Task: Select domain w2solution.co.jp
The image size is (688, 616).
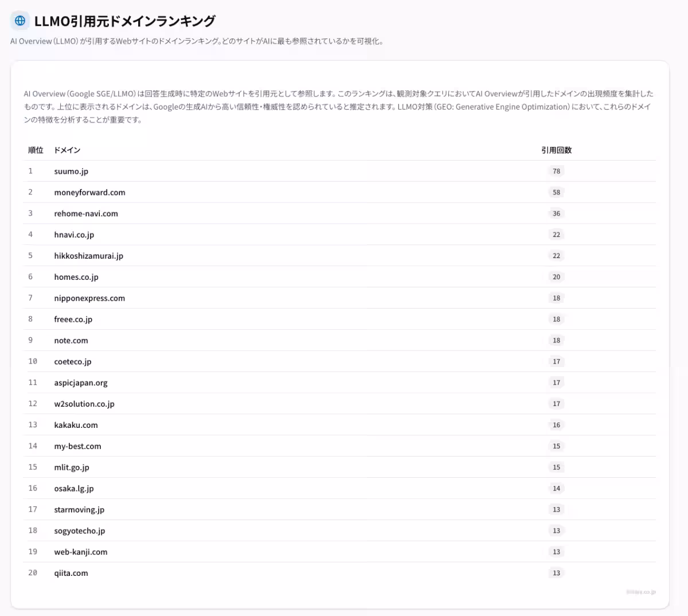Action: (x=84, y=404)
